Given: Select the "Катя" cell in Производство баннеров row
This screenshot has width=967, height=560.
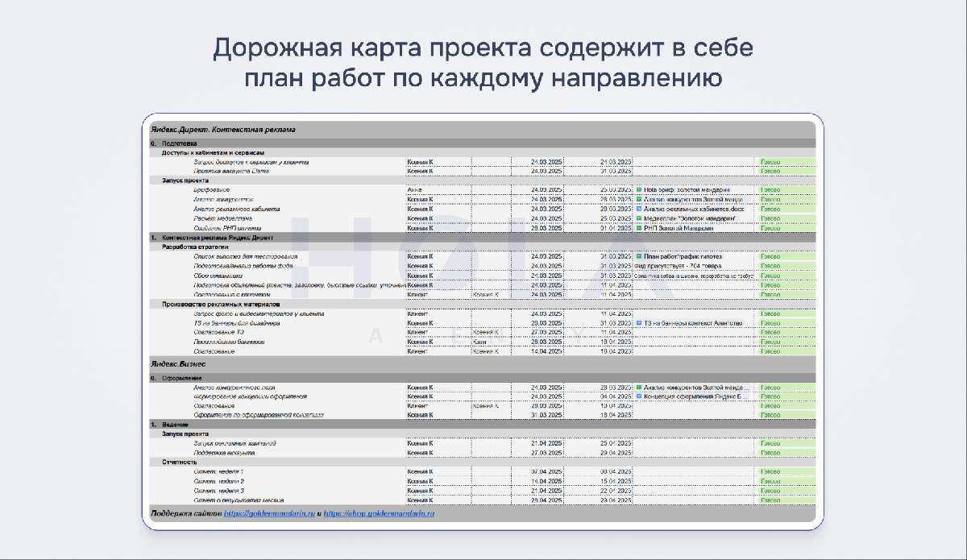Looking at the screenshot, I should point(491,342).
